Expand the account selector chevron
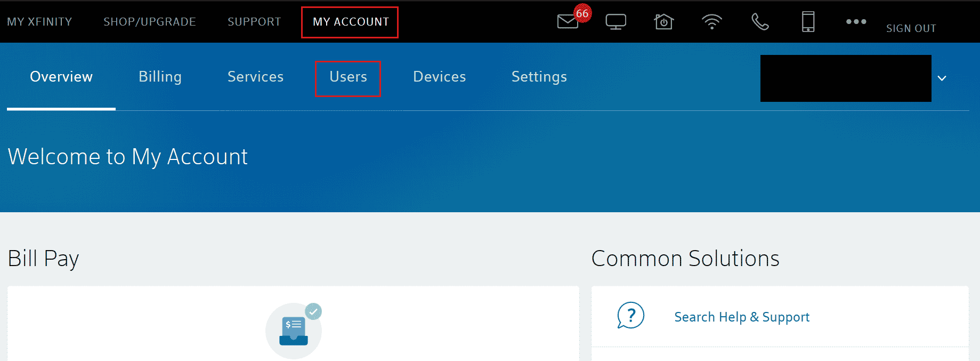Viewport: 980px width, 361px height. (942, 78)
